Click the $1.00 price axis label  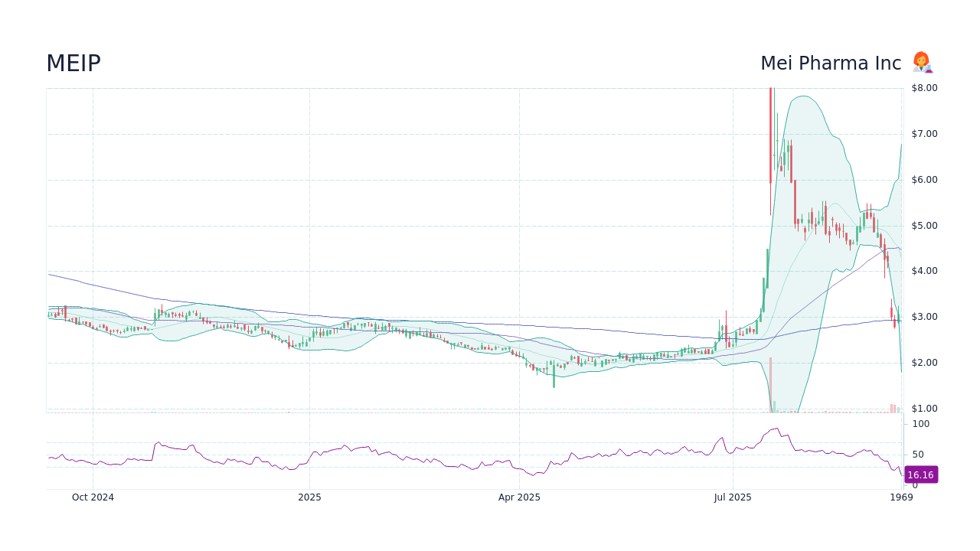pyautogui.click(x=925, y=408)
